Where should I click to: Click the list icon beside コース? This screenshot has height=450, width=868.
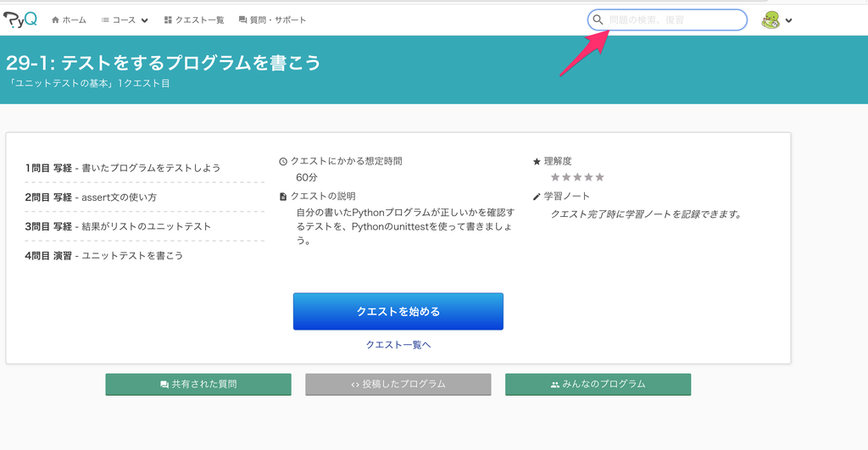(105, 20)
